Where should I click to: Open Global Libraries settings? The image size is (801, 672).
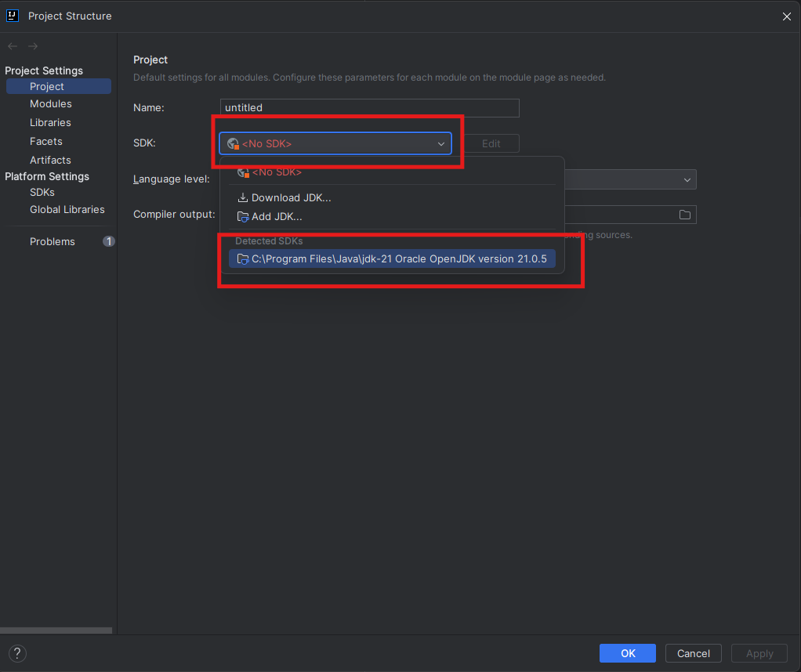click(x=67, y=209)
